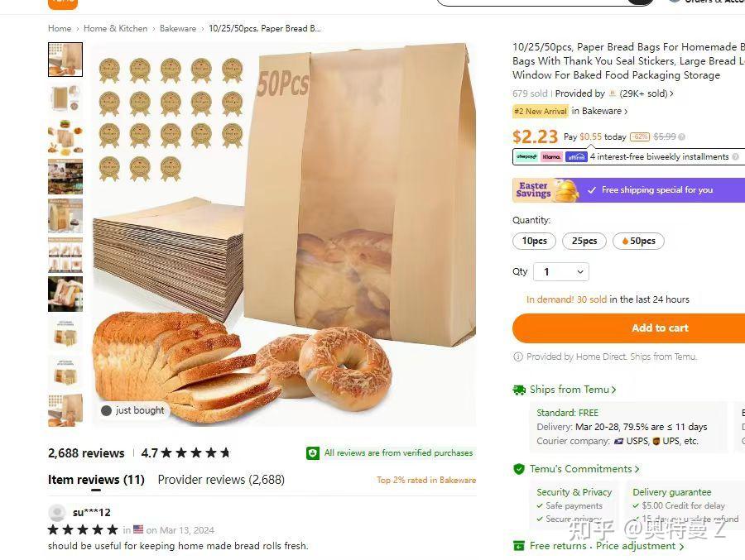
Task: Click the info icon beside Provided by Home Direct
Action: point(518,357)
